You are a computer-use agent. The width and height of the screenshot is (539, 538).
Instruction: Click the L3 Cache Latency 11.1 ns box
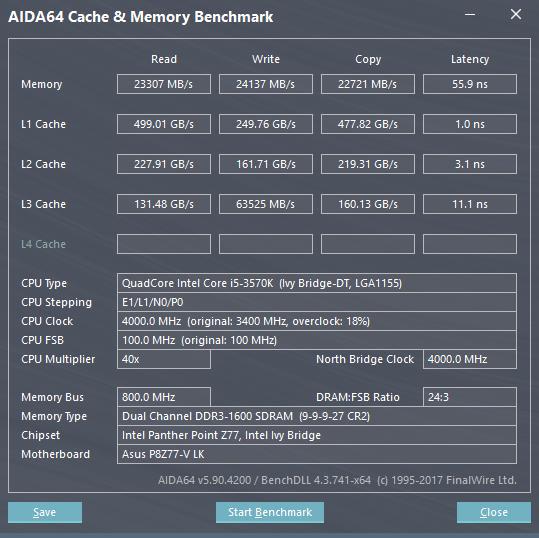click(470, 204)
